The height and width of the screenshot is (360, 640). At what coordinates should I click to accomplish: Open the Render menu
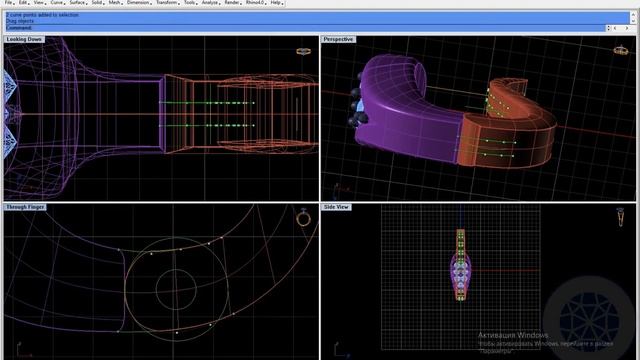pos(232,2)
